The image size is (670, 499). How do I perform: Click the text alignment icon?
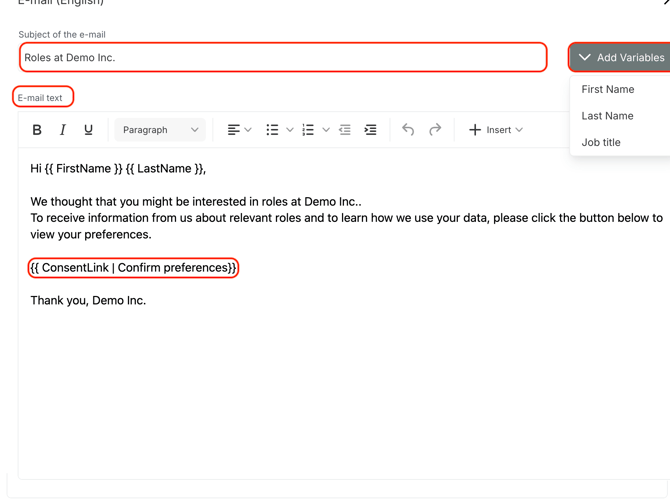click(234, 130)
